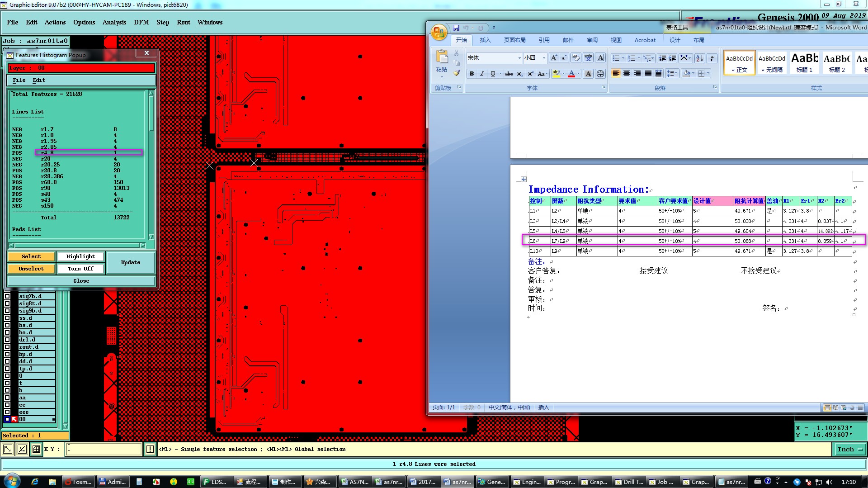Image resolution: width=868 pixels, height=488 pixels.
Task: Toggle visibility of layer sig7b.d
Action: point(7,296)
